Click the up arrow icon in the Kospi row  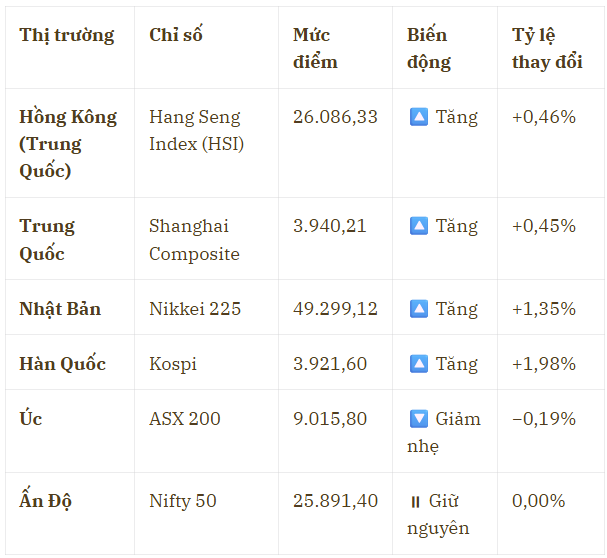point(418,364)
